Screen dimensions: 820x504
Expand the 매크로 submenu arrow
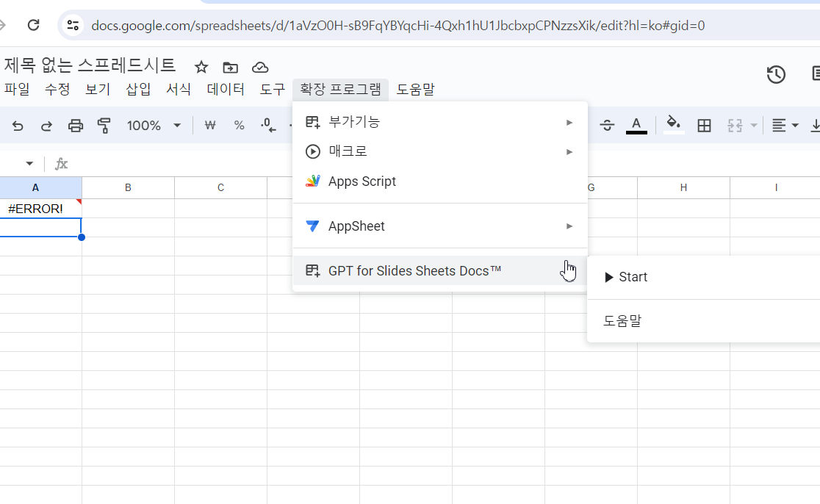[x=569, y=152]
